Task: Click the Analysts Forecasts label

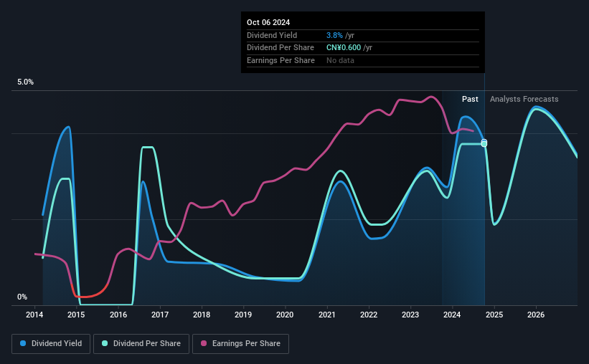Action: 524,99
